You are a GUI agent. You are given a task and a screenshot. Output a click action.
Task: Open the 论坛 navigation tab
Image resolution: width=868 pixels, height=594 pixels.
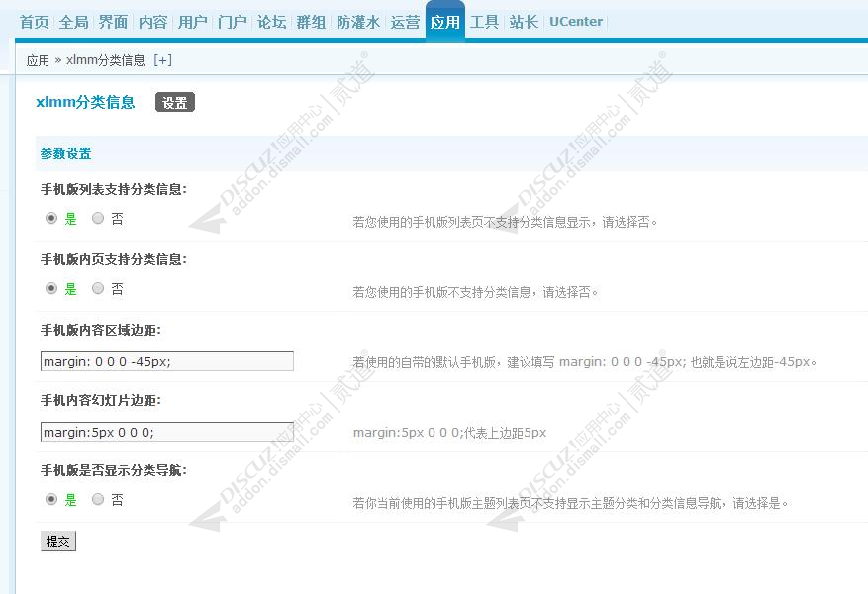pyautogui.click(x=272, y=22)
